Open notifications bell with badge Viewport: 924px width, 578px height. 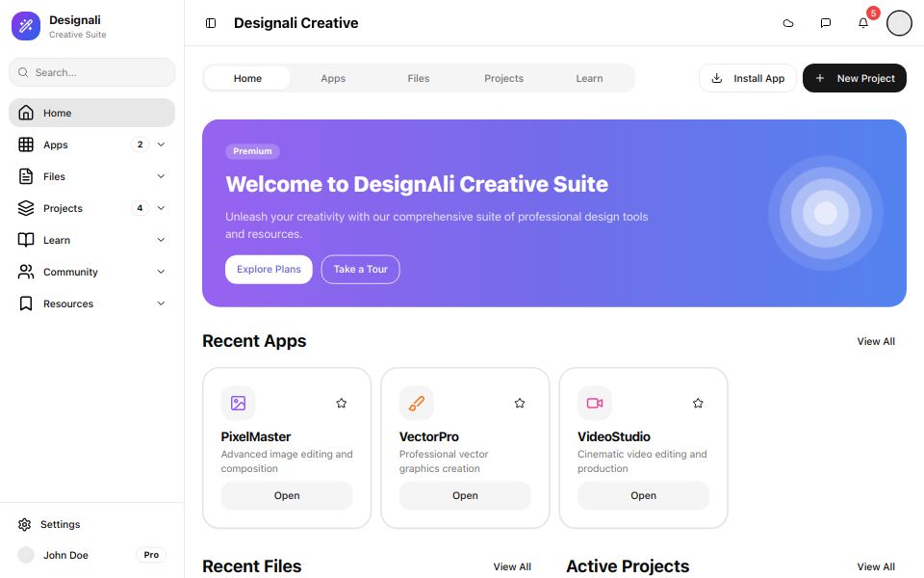tap(862, 22)
